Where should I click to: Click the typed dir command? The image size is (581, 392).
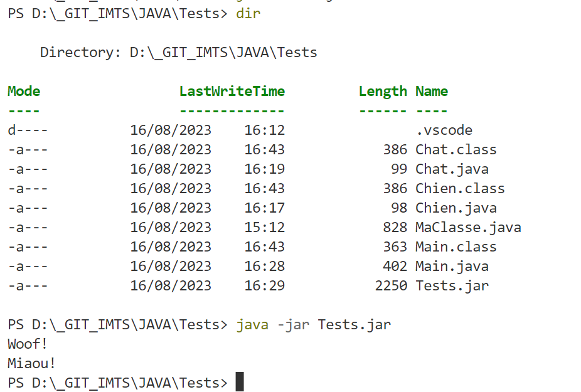pos(248,14)
